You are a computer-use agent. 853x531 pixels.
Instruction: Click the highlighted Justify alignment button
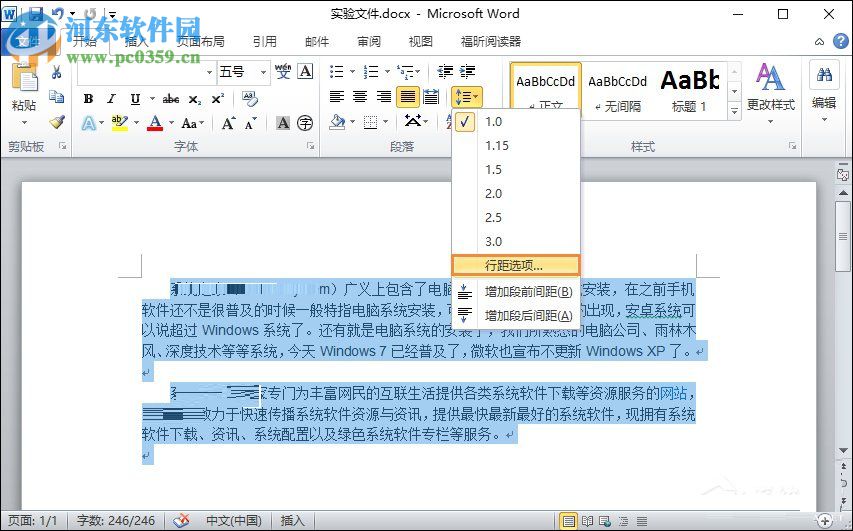click(407, 97)
